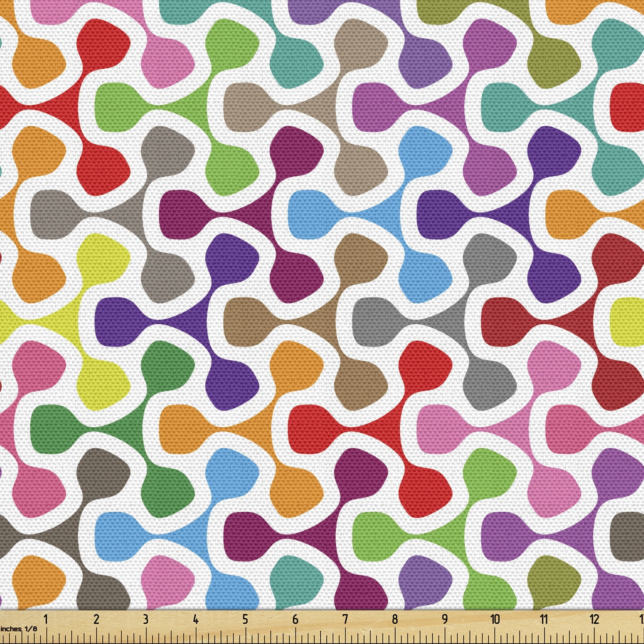Viewport: 644px width, 644px height.
Task: Click the number 6 on the ruler
Action: click(x=295, y=619)
